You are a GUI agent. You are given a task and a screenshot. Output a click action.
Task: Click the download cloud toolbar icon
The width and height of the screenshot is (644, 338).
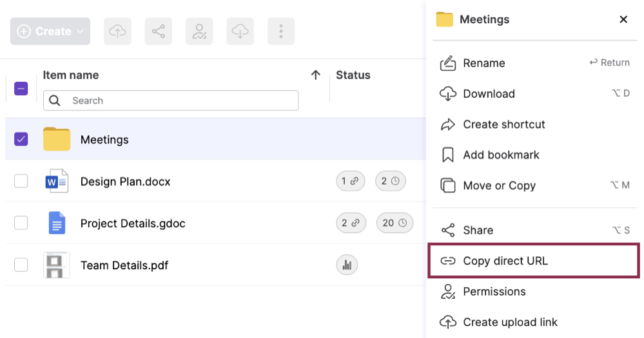240,32
